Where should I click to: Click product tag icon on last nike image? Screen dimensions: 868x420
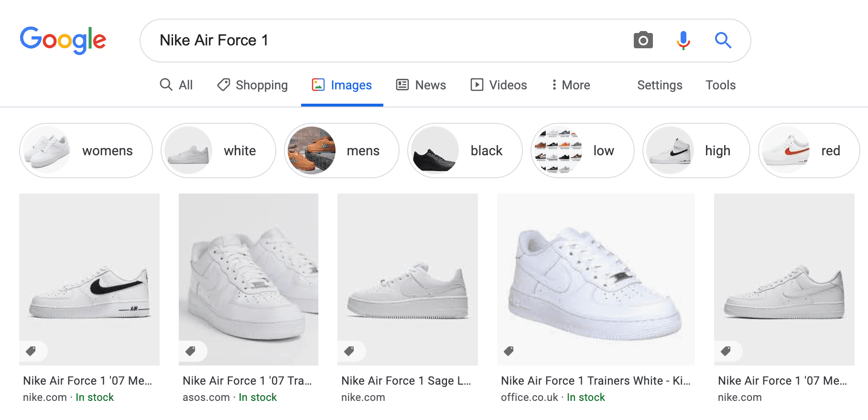click(726, 351)
